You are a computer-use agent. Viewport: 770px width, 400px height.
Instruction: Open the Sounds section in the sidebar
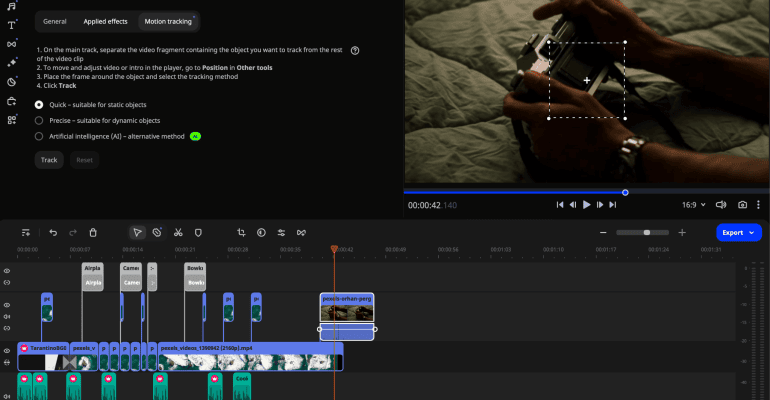tap(11, 6)
